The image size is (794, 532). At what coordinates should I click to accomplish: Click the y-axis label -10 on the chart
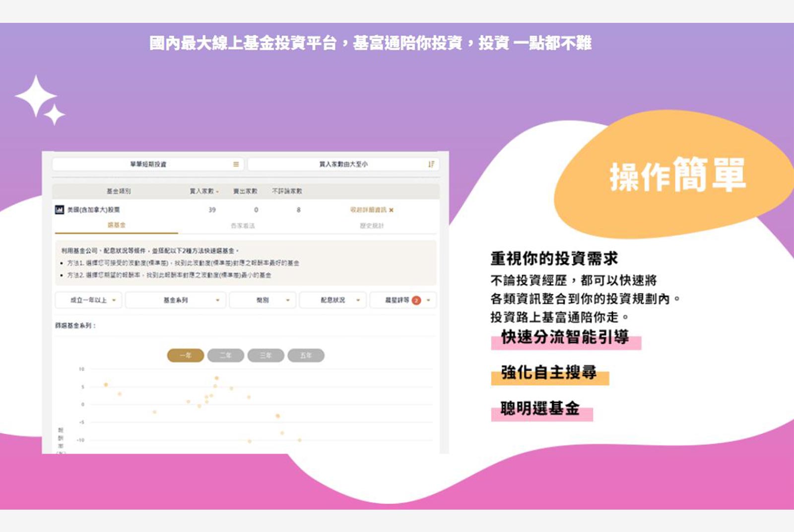click(x=80, y=440)
